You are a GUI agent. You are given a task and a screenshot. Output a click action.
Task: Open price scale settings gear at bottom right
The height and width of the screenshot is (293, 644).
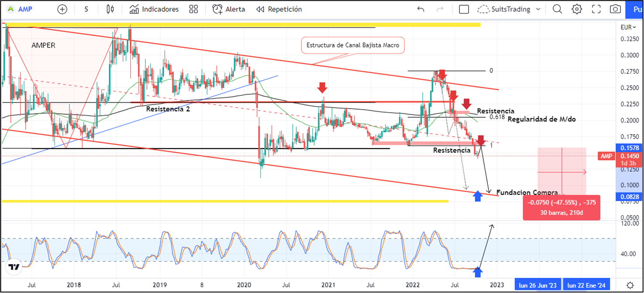pos(630,285)
